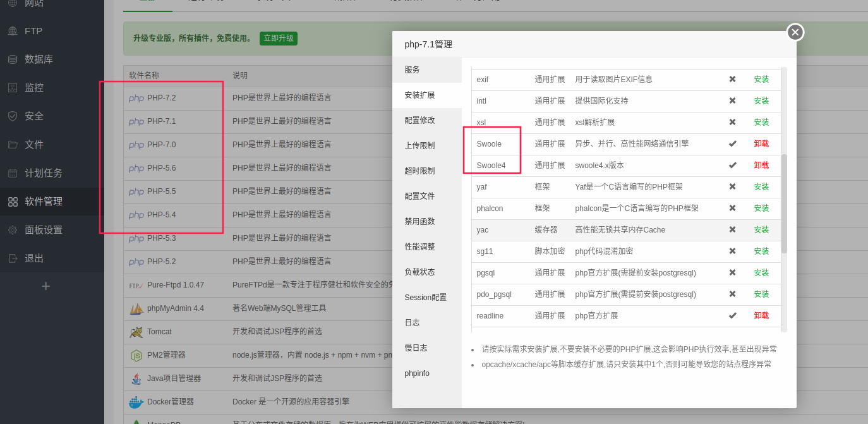Install the phalcon extension

(761, 209)
